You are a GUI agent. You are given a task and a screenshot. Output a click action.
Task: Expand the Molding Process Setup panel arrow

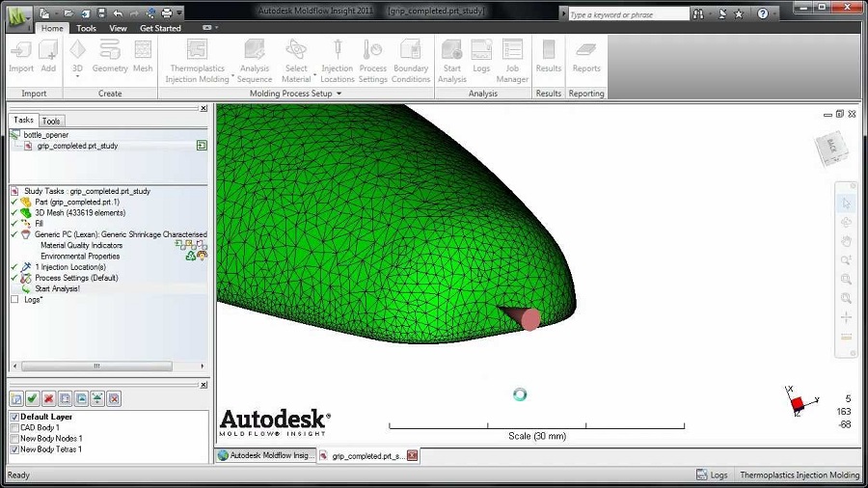339,94
